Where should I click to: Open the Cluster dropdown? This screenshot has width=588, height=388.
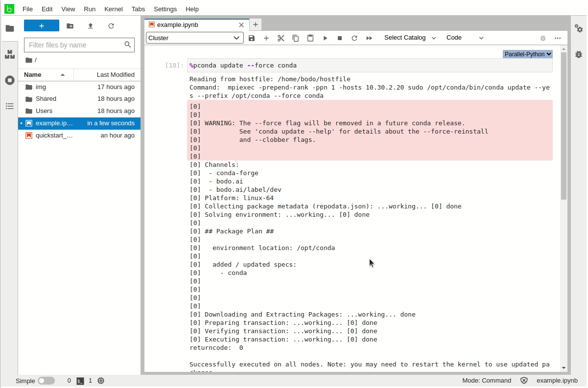[x=194, y=38]
